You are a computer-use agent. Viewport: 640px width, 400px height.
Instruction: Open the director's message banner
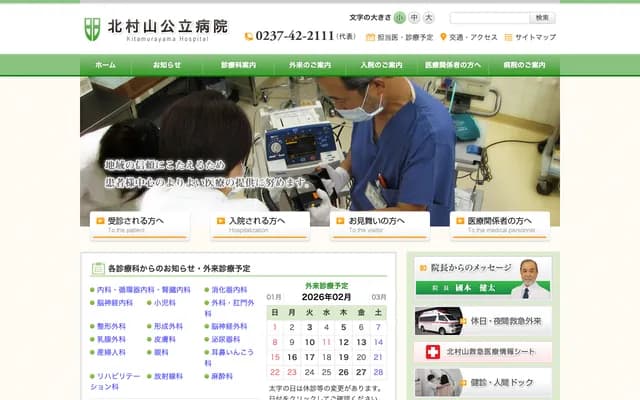(482, 278)
